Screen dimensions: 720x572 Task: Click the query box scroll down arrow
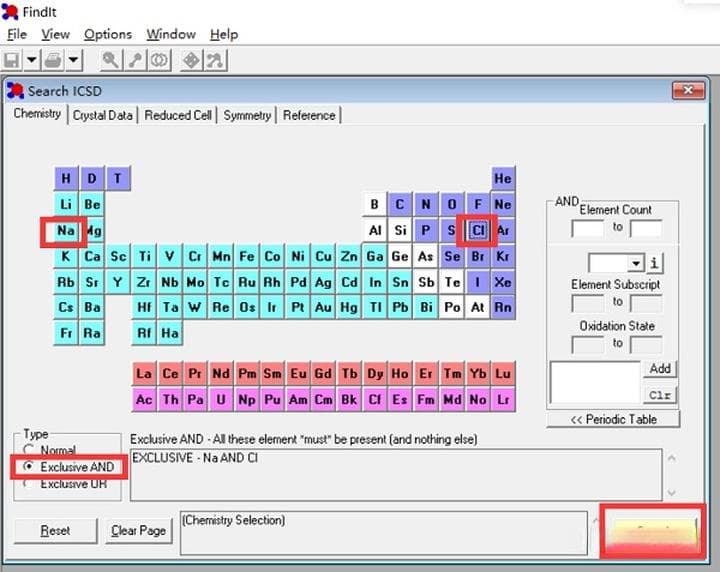(671, 493)
